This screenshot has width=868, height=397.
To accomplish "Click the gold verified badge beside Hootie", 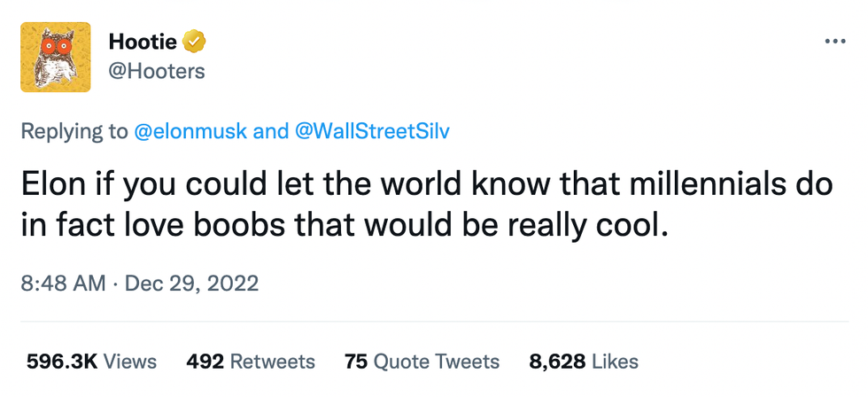I will (195, 41).
